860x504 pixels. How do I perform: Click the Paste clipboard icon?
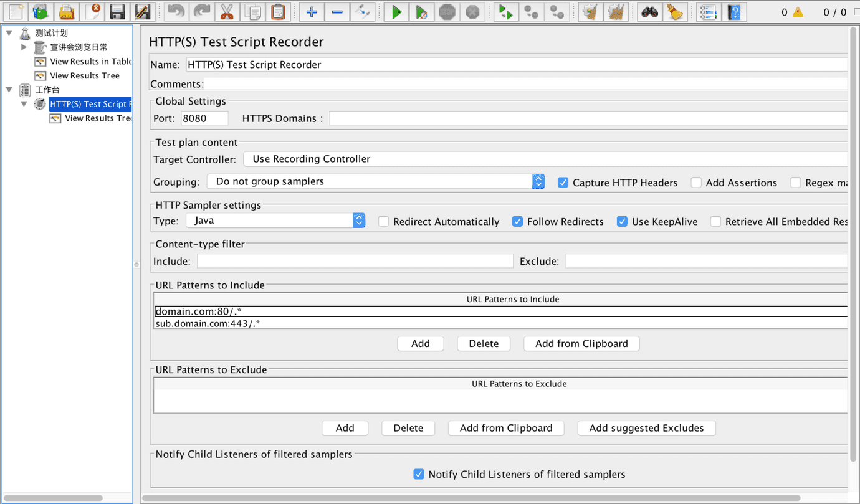tap(277, 11)
